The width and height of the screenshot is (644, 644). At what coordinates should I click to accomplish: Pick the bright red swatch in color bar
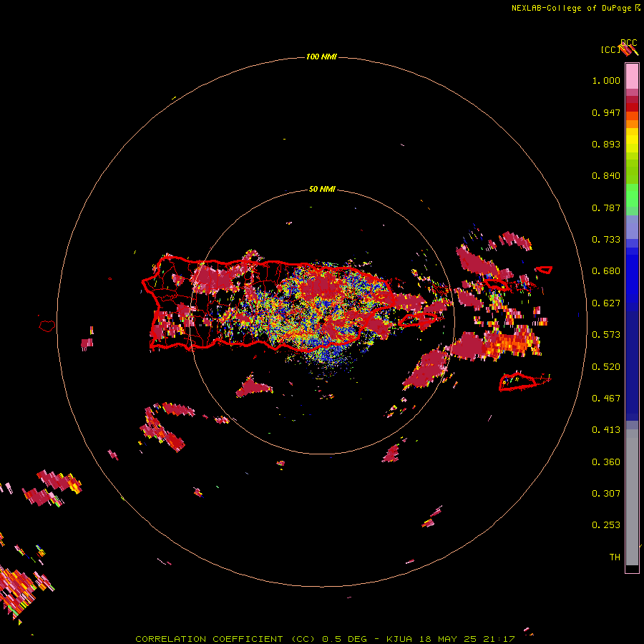[x=632, y=107]
